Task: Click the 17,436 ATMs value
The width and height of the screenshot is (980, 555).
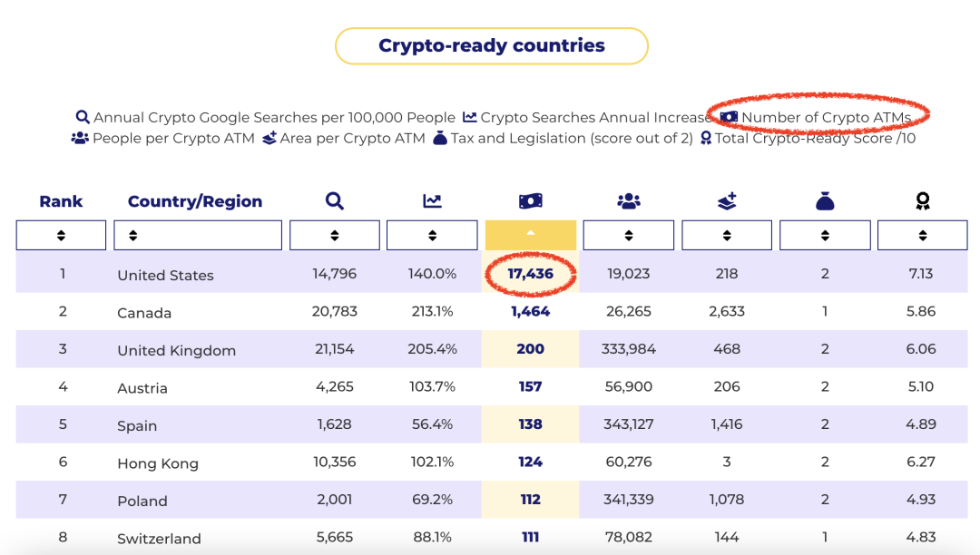Action: click(x=531, y=274)
